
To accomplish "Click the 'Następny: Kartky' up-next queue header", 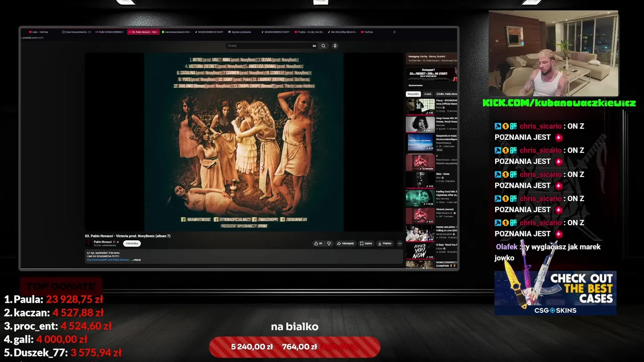I will pos(432,58).
